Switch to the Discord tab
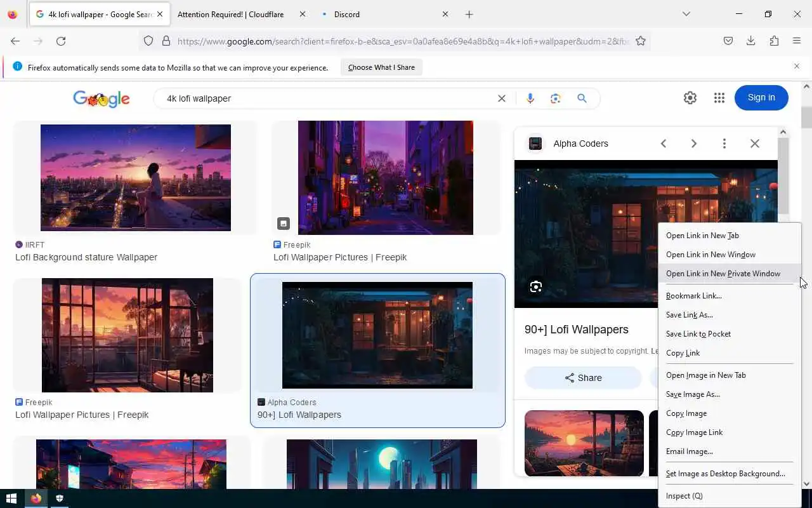 348,14
